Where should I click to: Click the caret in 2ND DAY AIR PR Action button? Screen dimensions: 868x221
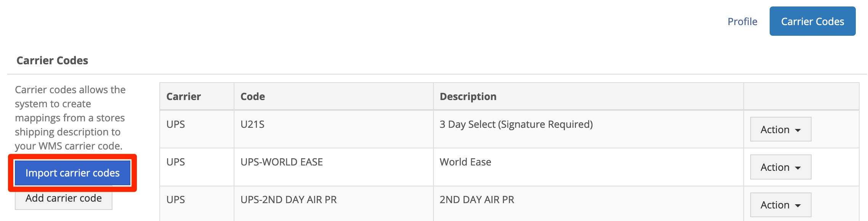tap(797, 206)
